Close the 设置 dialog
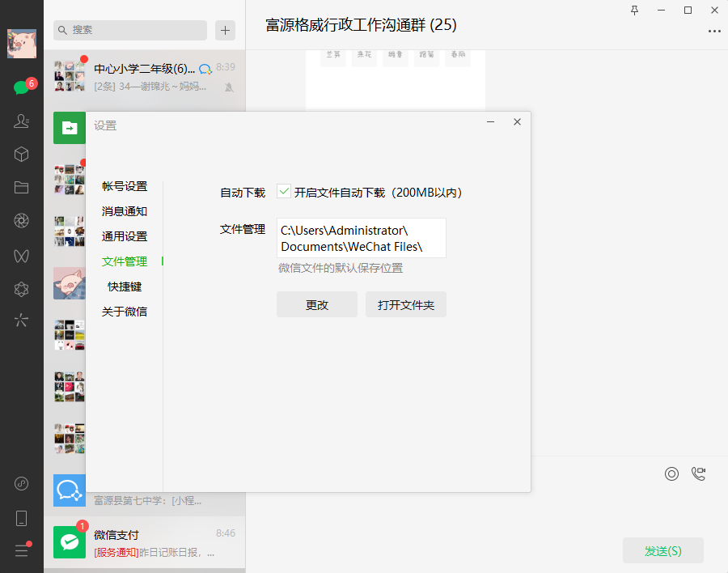Image resolution: width=728 pixels, height=573 pixels. [517, 121]
